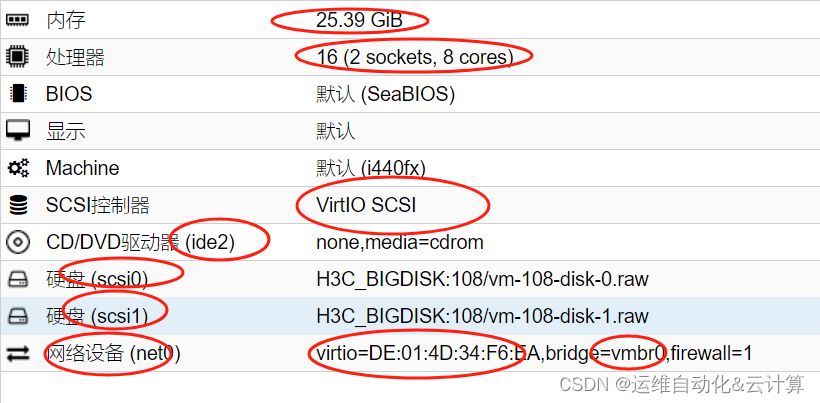Screen dimensions: 820x403
Task: Select the Machine 默认 (i440fx) entry
Action: click(x=410, y=168)
